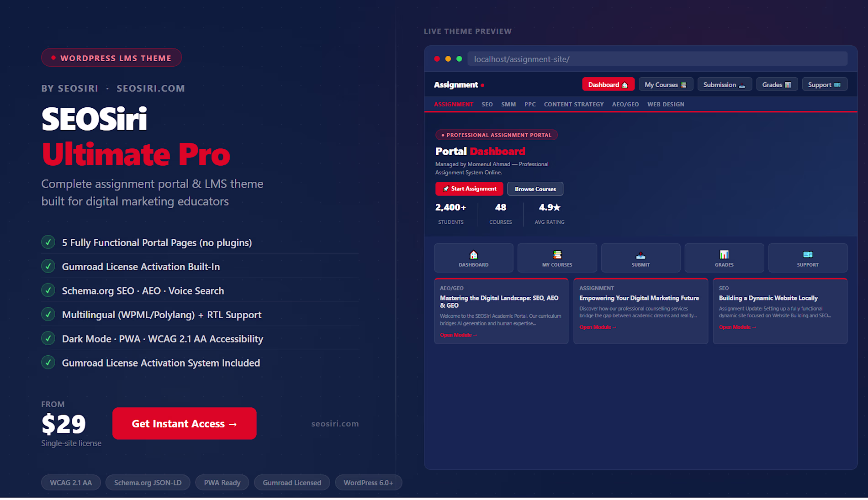Click the red window close dot
Screen dimensions: 868x500
pos(437,59)
